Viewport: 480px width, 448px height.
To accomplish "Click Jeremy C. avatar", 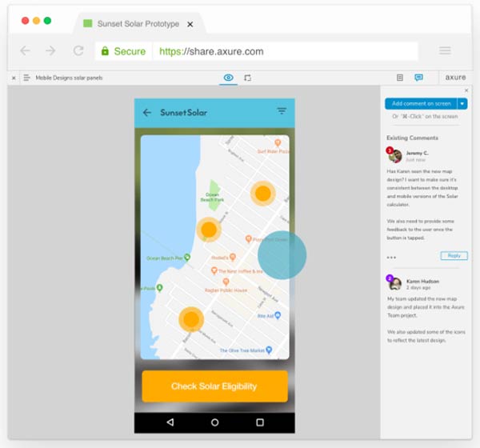I will coord(394,155).
